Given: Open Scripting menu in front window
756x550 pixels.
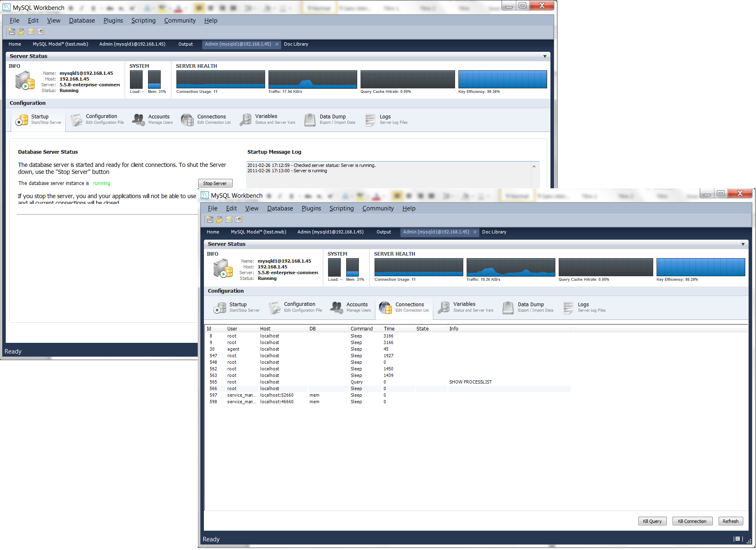Looking at the screenshot, I should [342, 208].
